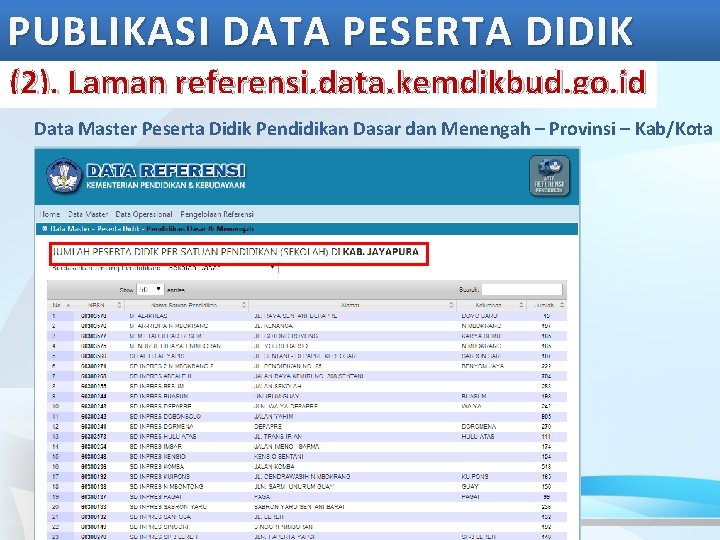Screen dimensions: 720x540
Task: Select the SD INPRES NIMBONTONG school name
Action: coord(166,487)
